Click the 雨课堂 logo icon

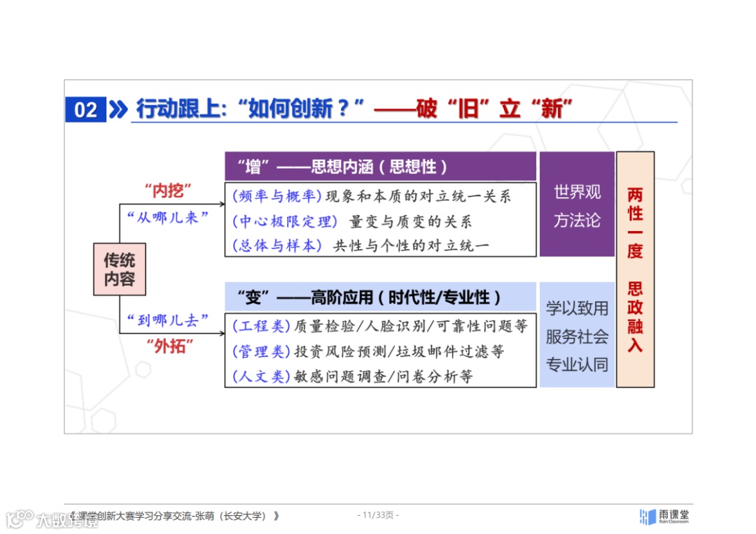tap(647, 517)
